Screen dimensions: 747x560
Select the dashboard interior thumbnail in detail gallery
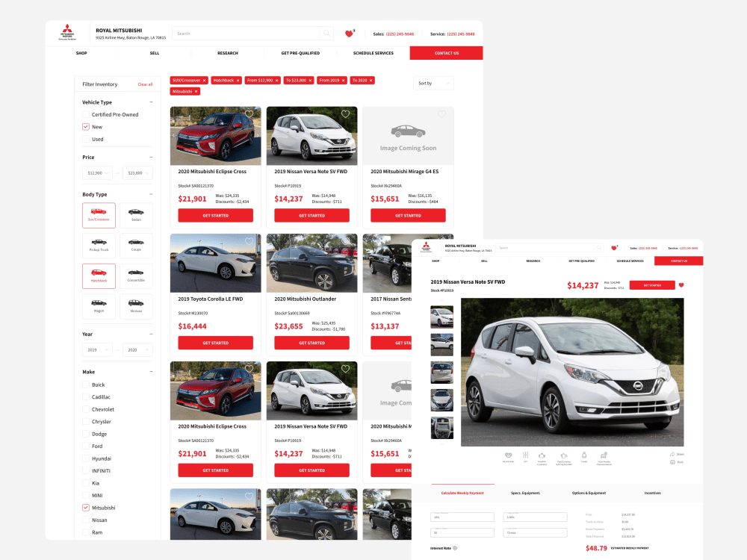click(441, 428)
